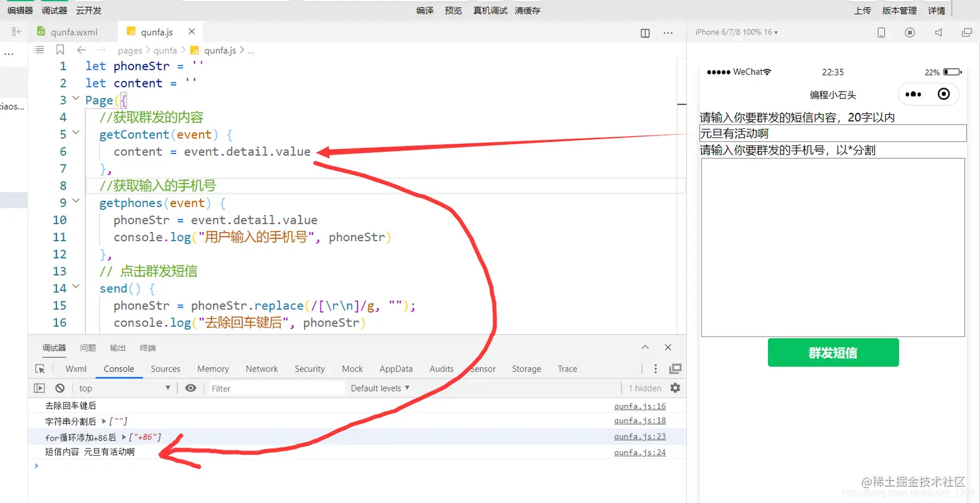Image resolution: width=980 pixels, height=503 pixels.
Task: Click green 群发短信 button
Action: (833, 353)
